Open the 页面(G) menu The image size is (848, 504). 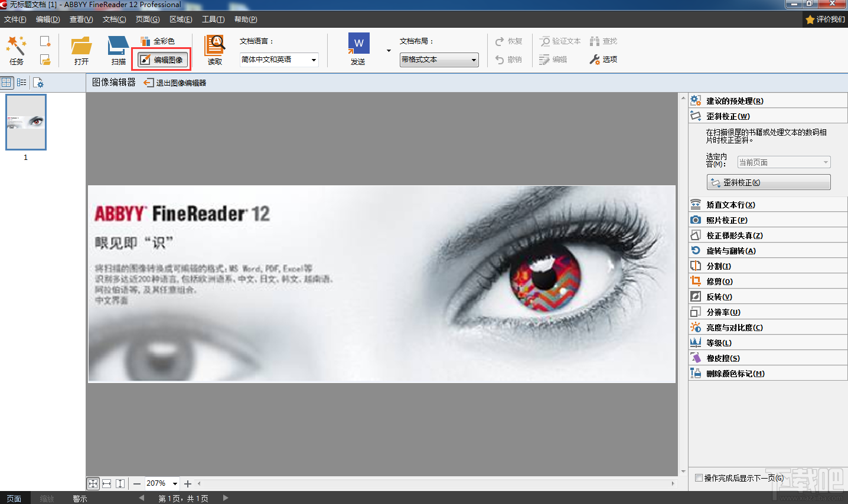(x=148, y=19)
